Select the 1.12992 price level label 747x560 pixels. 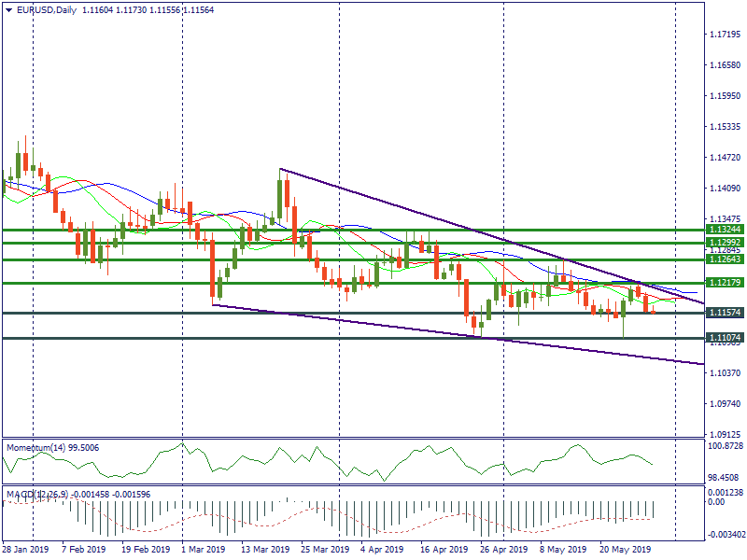tap(725, 242)
